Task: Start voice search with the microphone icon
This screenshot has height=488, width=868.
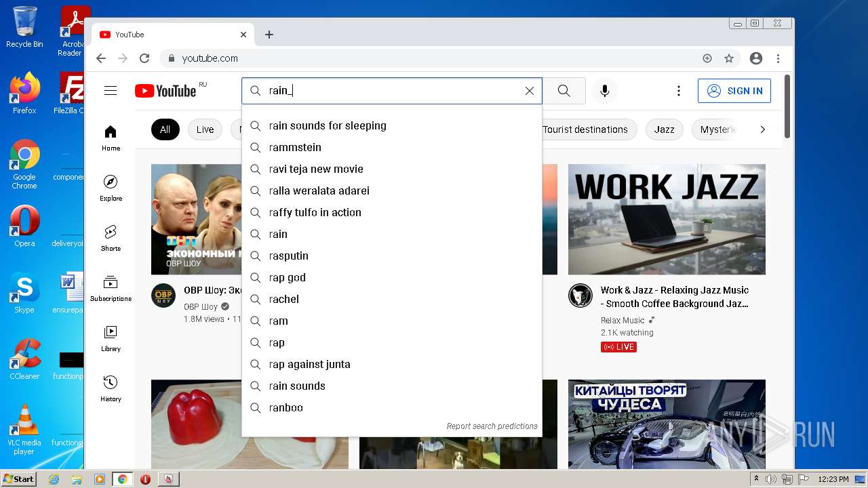Action: [x=605, y=91]
